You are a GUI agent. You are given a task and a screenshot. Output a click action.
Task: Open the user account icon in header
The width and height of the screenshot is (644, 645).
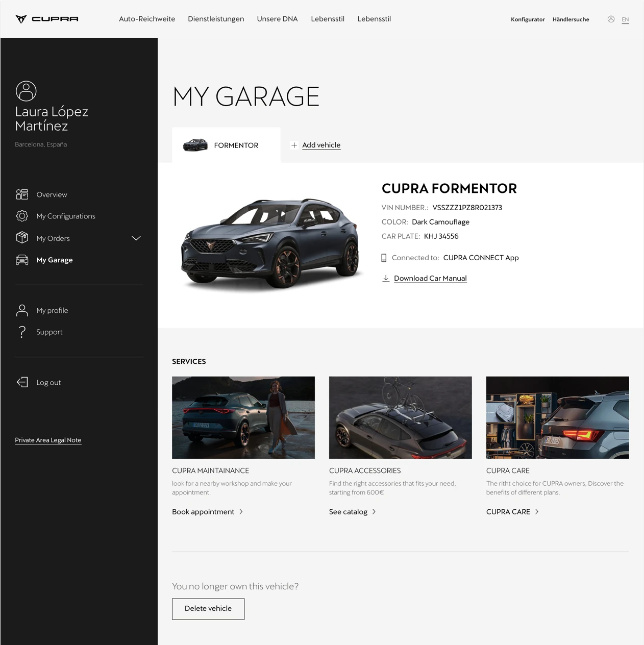tap(611, 19)
